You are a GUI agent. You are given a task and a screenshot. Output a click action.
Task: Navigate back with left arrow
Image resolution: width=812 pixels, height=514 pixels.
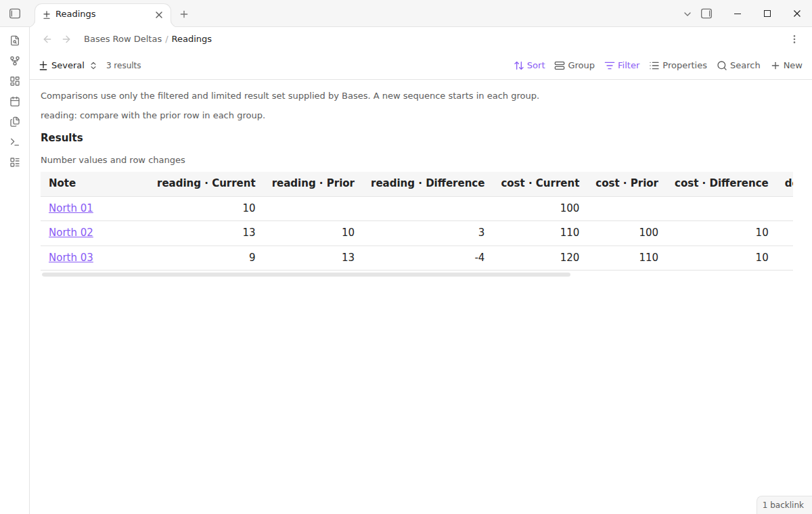click(47, 39)
